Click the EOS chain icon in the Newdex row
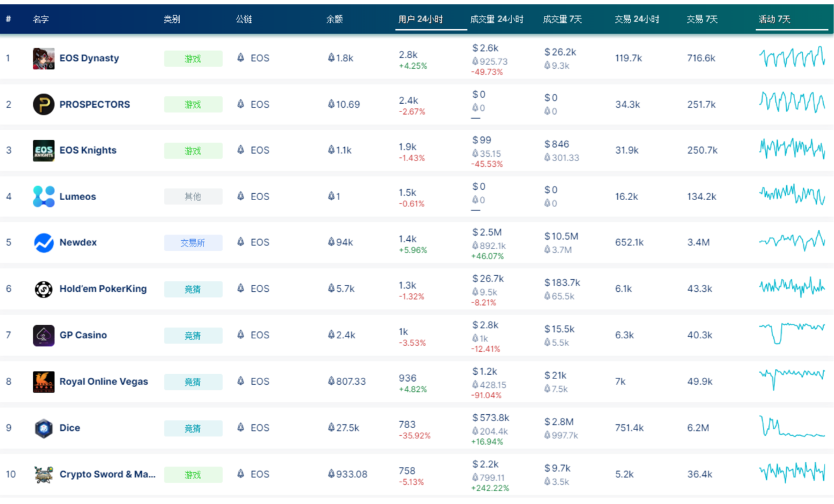Image resolution: width=834 pixels, height=504 pixels. pos(240,242)
